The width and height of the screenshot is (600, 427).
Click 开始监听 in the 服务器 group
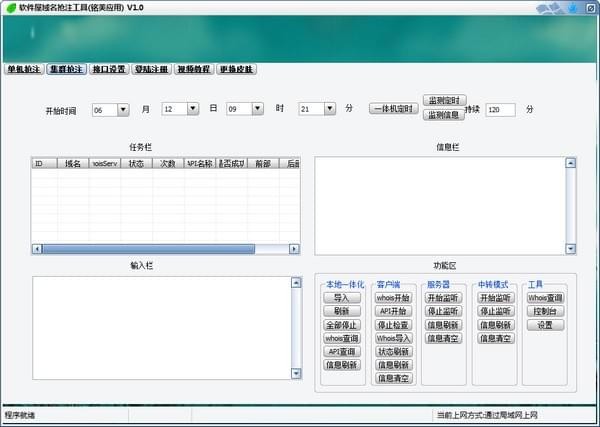click(443, 298)
